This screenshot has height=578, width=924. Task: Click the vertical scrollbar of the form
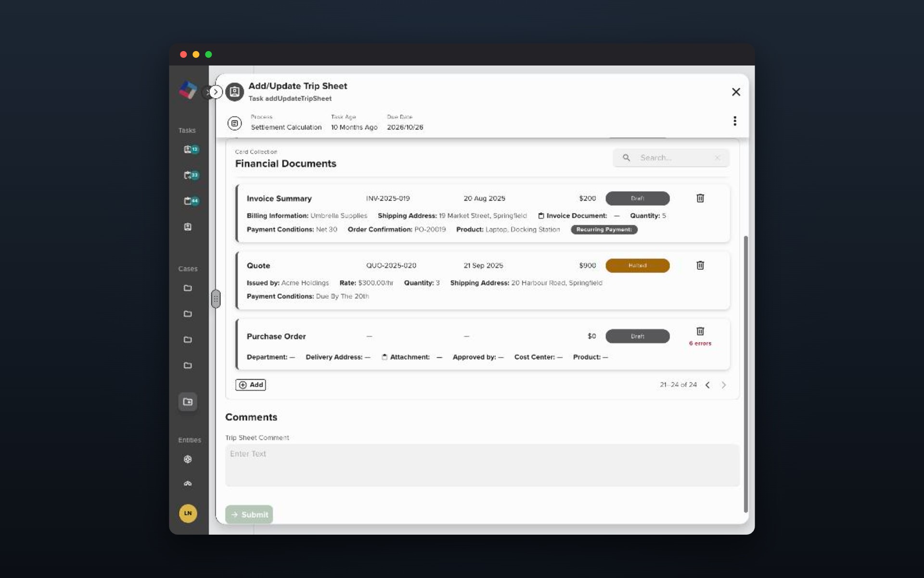click(745, 374)
